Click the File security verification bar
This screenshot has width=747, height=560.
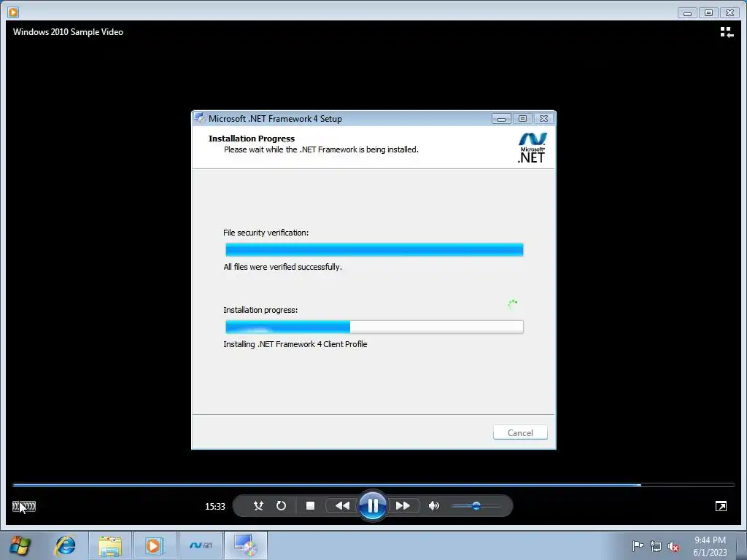click(374, 250)
